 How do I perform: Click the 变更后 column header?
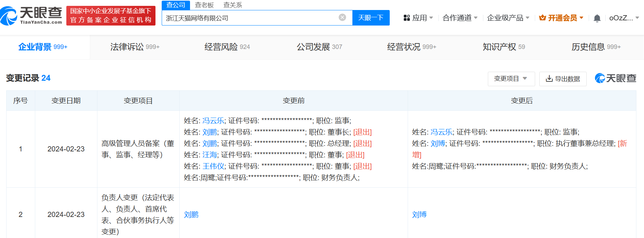click(x=522, y=100)
